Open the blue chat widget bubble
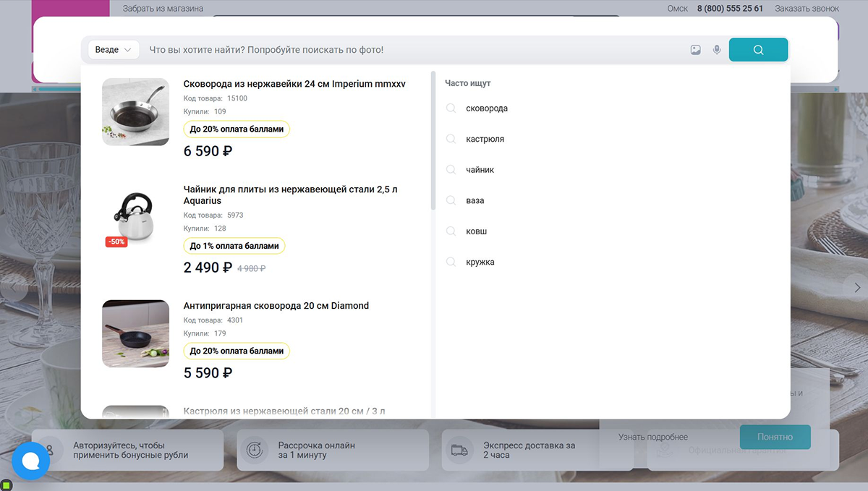The image size is (868, 491). click(30, 461)
